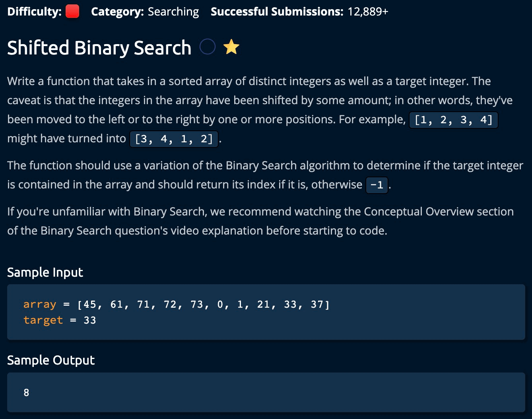Image resolution: width=532 pixels, height=419 pixels.
Task: Click the orange "target" keyword in sample input
Action: pos(43,320)
